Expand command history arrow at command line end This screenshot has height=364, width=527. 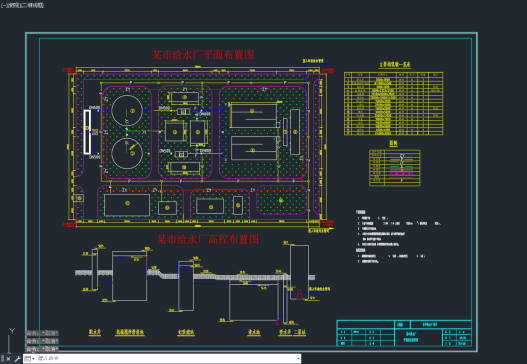(298, 359)
